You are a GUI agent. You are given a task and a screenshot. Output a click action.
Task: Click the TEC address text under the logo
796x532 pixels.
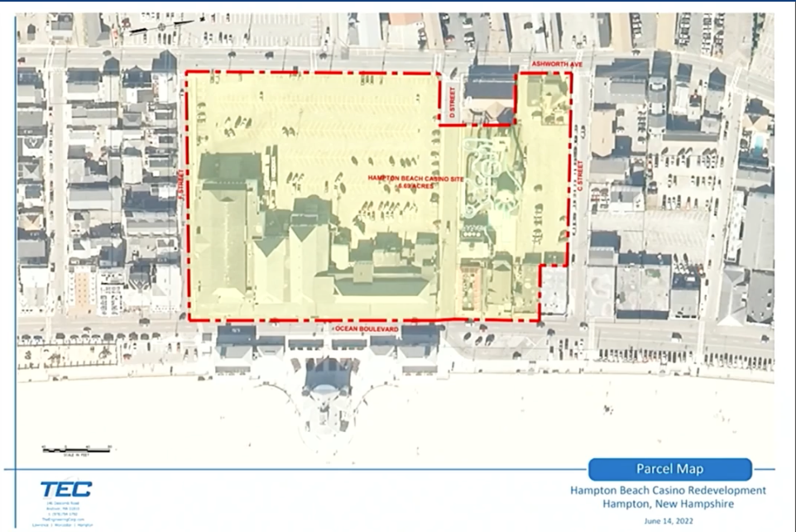pyautogui.click(x=65, y=514)
